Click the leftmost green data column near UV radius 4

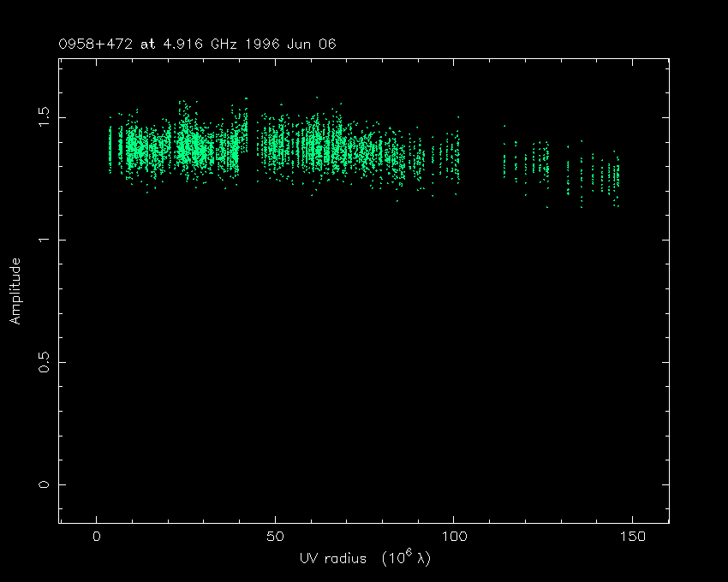click(110, 147)
